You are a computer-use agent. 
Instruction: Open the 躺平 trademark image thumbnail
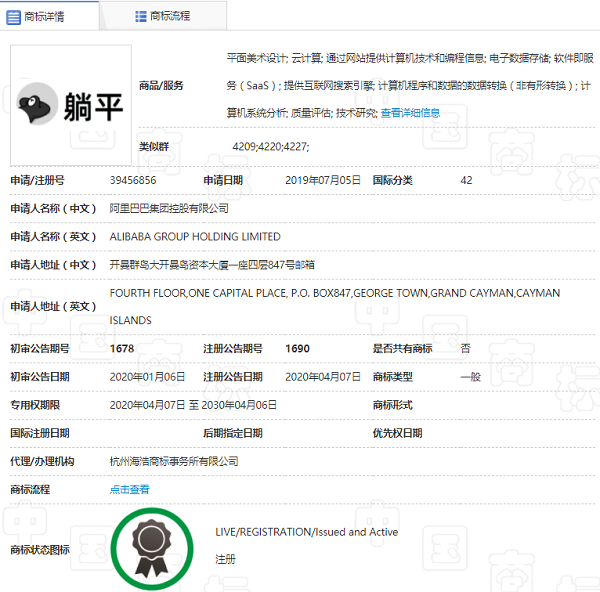(x=71, y=105)
